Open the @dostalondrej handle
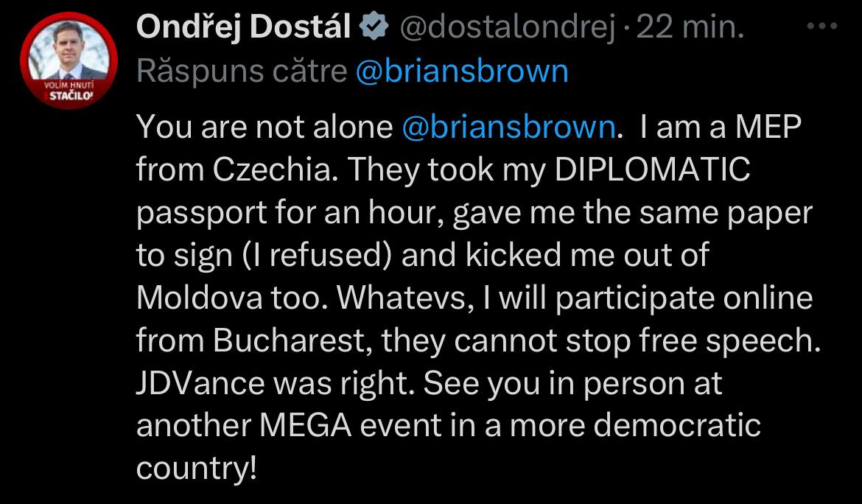The height and width of the screenshot is (504, 862). (x=506, y=27)
